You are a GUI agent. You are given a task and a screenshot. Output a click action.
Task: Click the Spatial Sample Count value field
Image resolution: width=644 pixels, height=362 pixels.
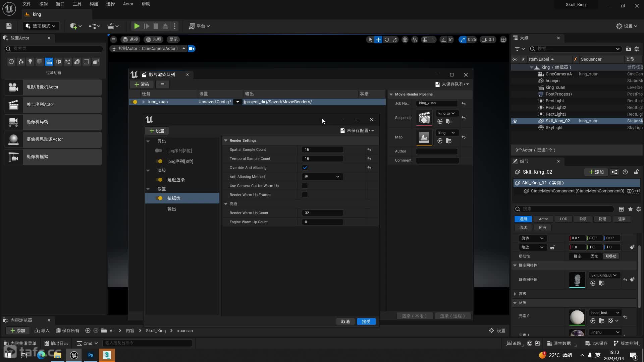coord(322,149)
